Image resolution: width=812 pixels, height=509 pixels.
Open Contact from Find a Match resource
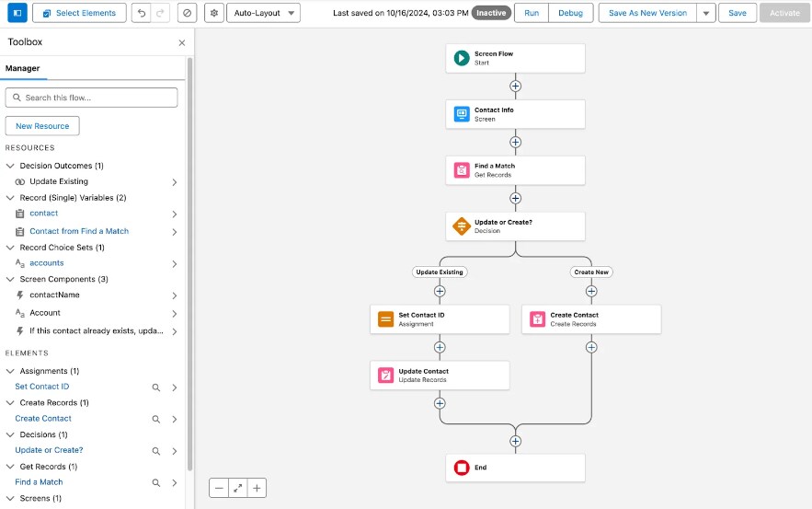click(x=79, y=231)
